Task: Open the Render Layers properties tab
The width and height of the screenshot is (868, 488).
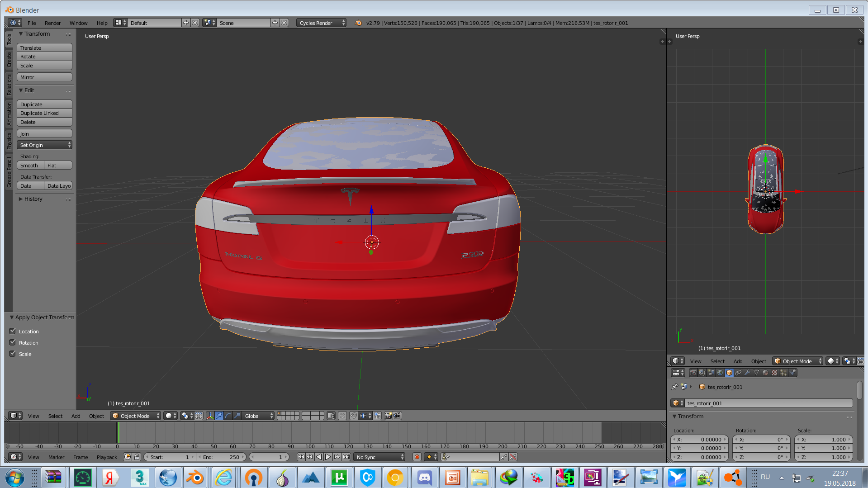Action: [x=702, y=373]
